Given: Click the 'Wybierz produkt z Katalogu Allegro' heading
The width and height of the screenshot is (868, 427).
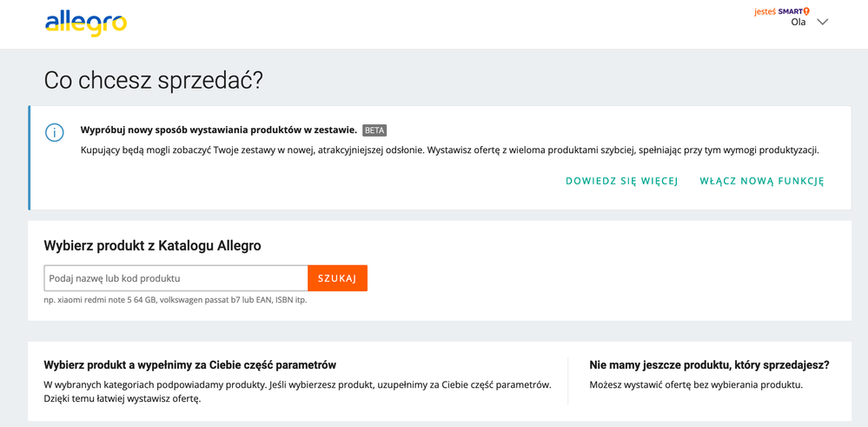Looking at the screenshot, I should pos(152,246).
